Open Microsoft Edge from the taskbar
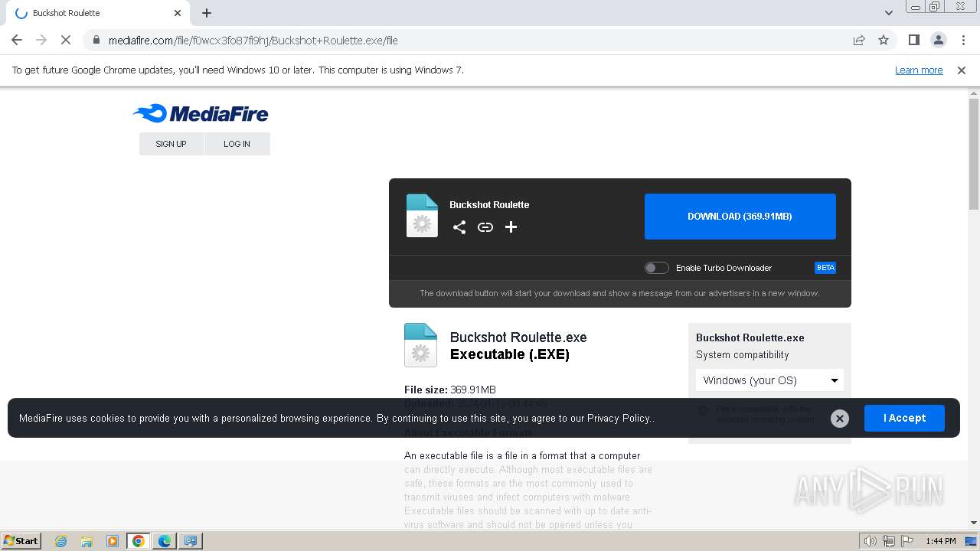980x551 pixels. point(165,541)
